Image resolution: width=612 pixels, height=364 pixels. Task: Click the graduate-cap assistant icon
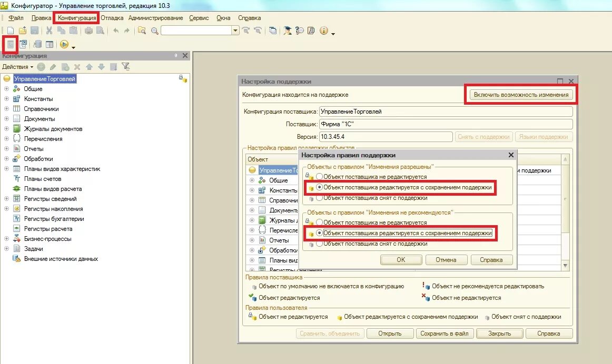(288, 31)
